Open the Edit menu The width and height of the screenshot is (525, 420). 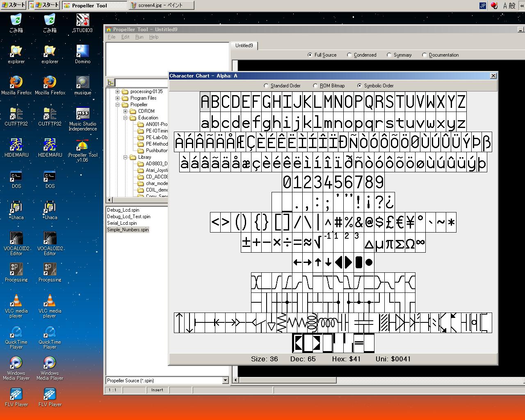click(125, 37)
